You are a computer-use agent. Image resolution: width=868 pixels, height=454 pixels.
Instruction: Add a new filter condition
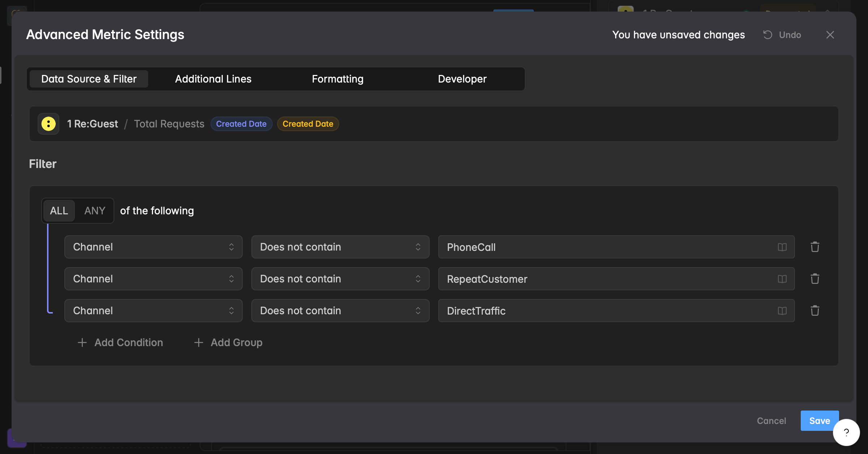pyautogui.click(x=120, y=342)
